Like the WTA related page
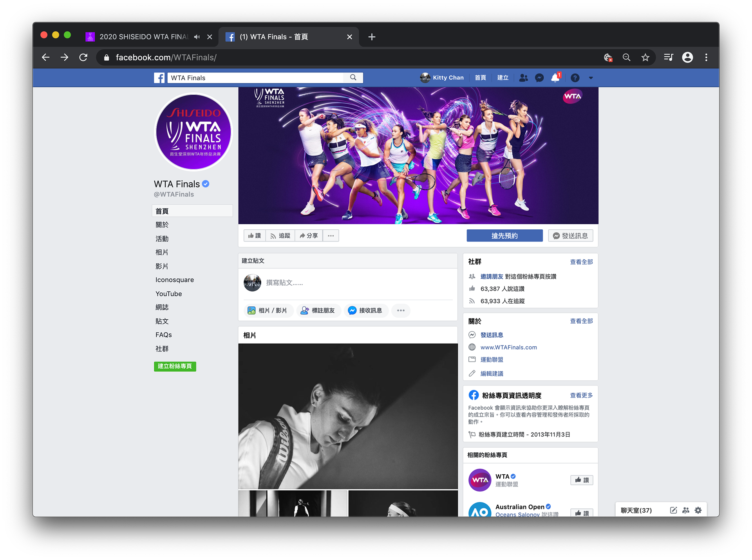 coord(582,480)
